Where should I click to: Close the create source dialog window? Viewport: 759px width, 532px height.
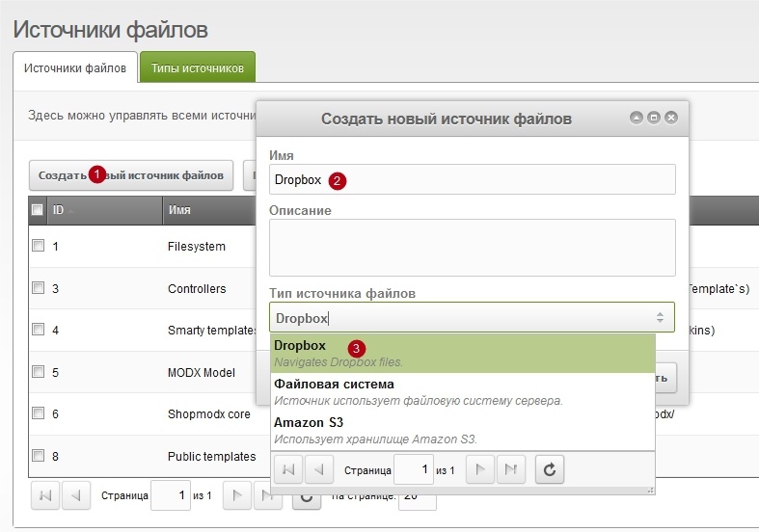(671, 118)
